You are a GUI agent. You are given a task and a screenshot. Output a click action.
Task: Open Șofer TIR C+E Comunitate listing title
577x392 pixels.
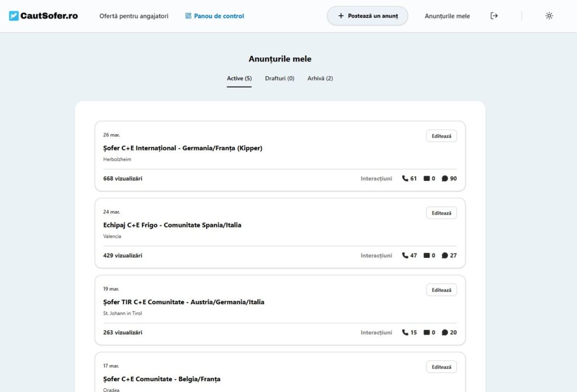point(184,302)
